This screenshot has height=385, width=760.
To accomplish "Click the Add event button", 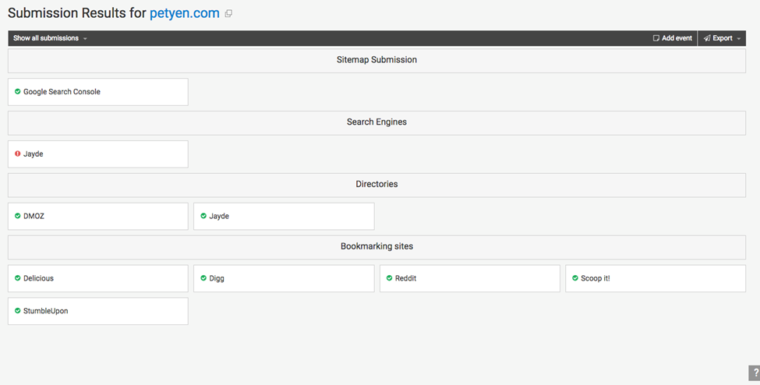I will 672,38.
